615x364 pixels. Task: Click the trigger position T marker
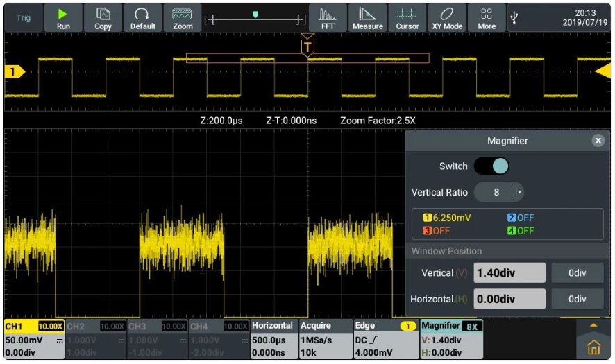(x=307, y=47)
